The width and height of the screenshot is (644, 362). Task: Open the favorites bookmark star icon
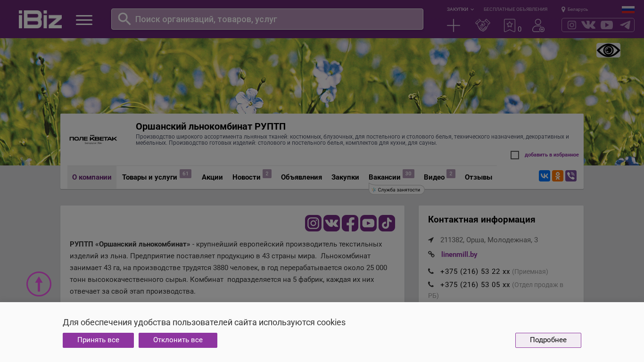[x=510, y=25]
